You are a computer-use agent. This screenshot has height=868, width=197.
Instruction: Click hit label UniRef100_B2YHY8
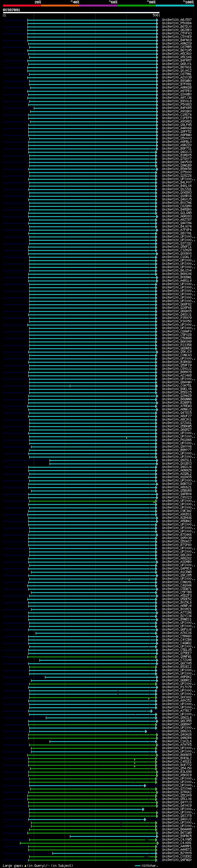[176, 853]
